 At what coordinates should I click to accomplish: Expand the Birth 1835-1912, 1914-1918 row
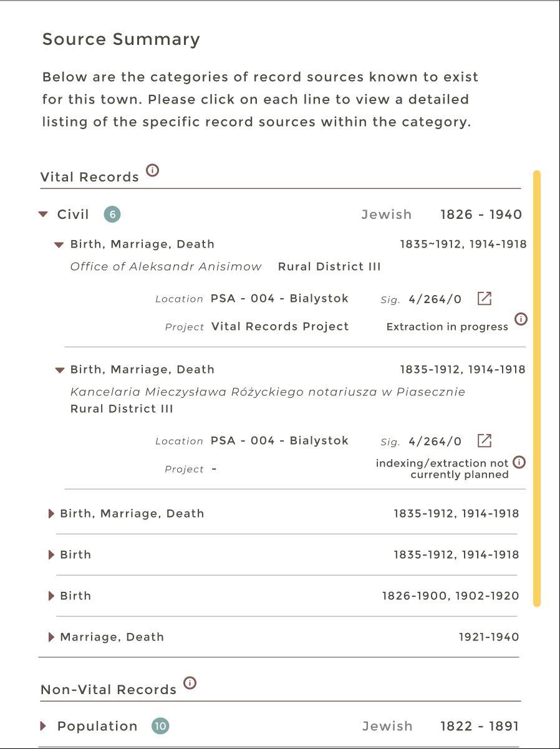[52, 555]
